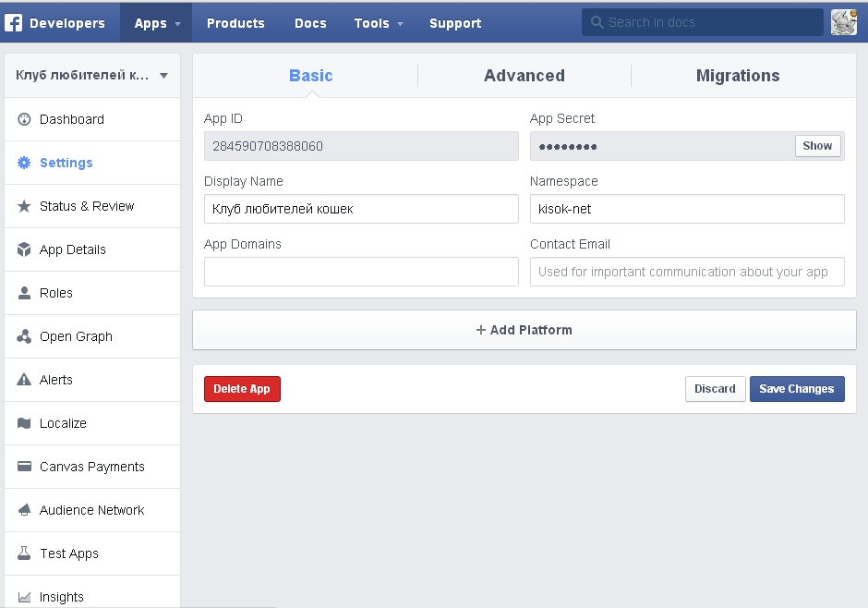Show the App Secret
The height and width of the screenshot is (608, 868).
pos(817,146)
